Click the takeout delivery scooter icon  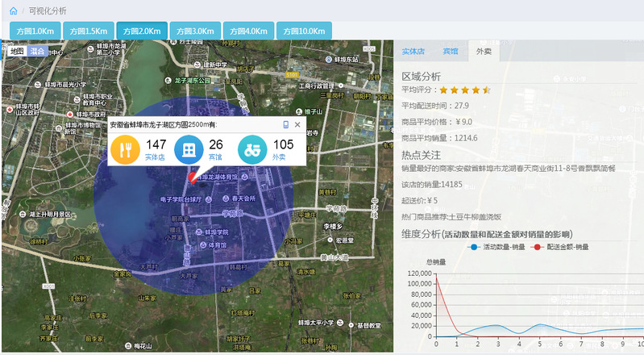click(x=252, y=150)
